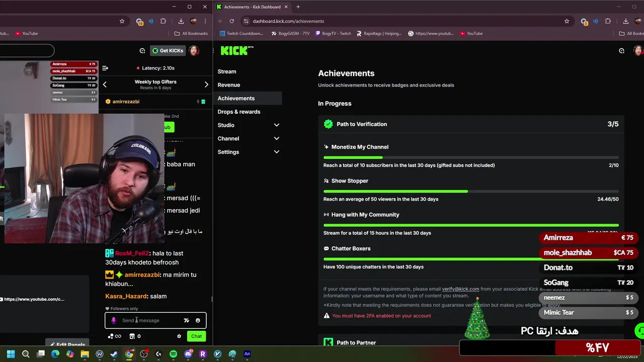Open amirrezazbi top gifter entry

click(x=156, y=102)
